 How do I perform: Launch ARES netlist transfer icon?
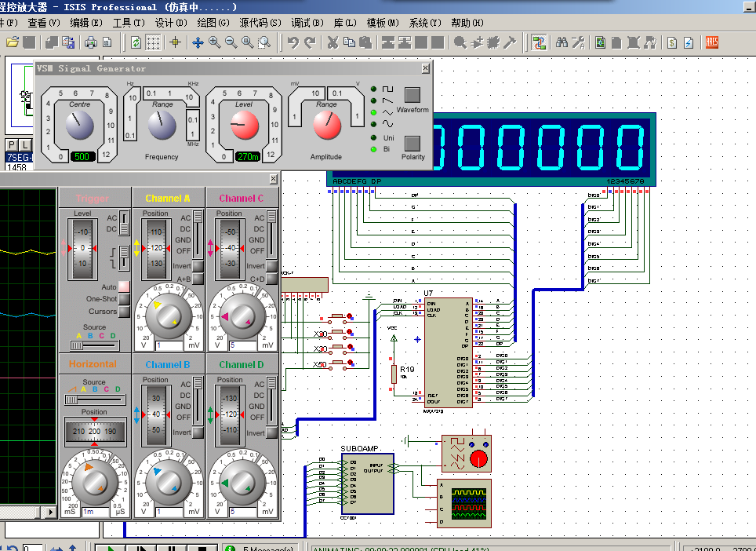(711, 42)
